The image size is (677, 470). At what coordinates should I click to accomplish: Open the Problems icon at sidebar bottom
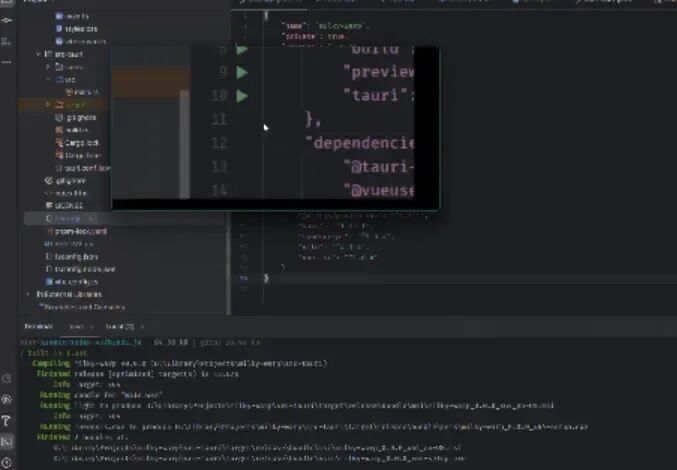tap(7, 463)
